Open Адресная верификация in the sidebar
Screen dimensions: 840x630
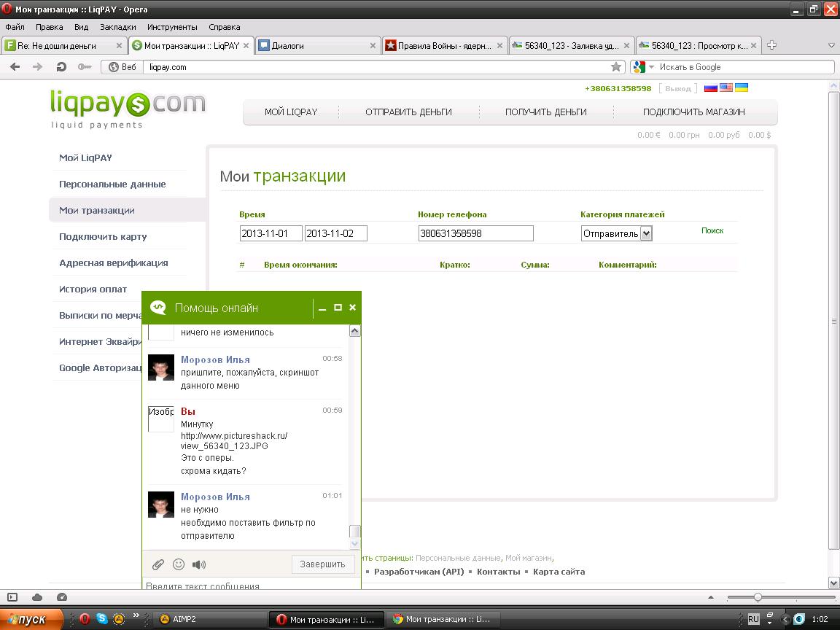(114, 263)
